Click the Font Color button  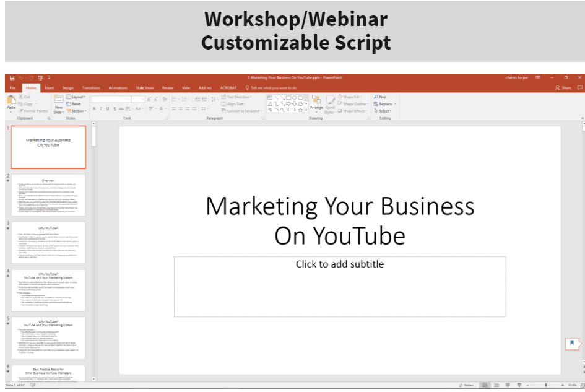tap(162, 109)
